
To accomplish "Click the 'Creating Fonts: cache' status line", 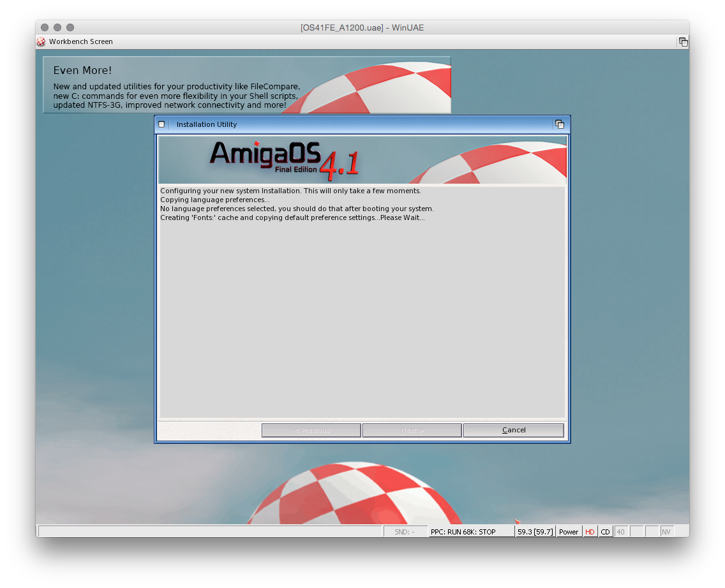I will pyautogui.click(x=292, y=217).
